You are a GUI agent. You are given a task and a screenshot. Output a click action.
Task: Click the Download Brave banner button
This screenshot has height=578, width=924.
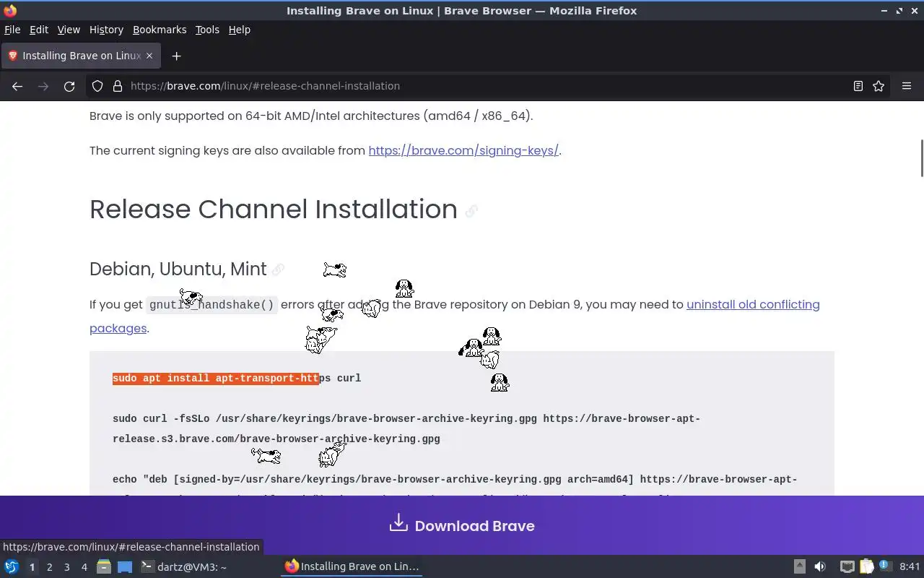(x=462, y=525)
